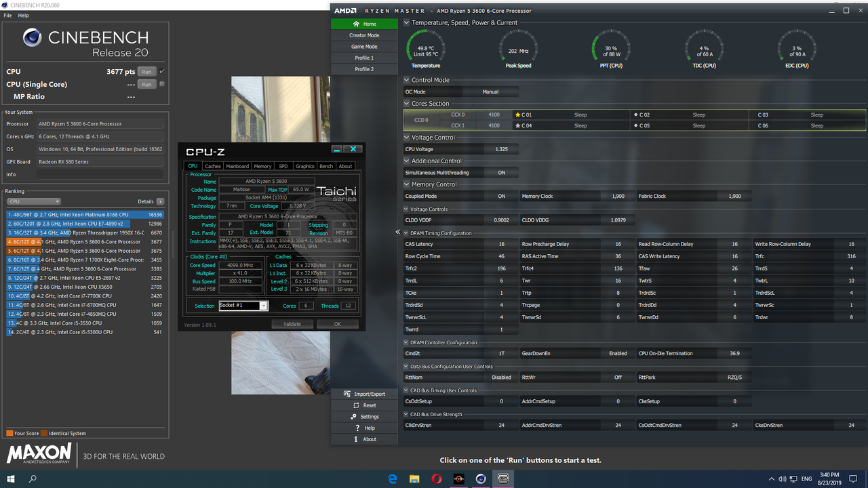The height and width of the screenshot is (488, 868).
Task: Switch to the Graphics tab in CPU-Z
Action: pos(304,166)
